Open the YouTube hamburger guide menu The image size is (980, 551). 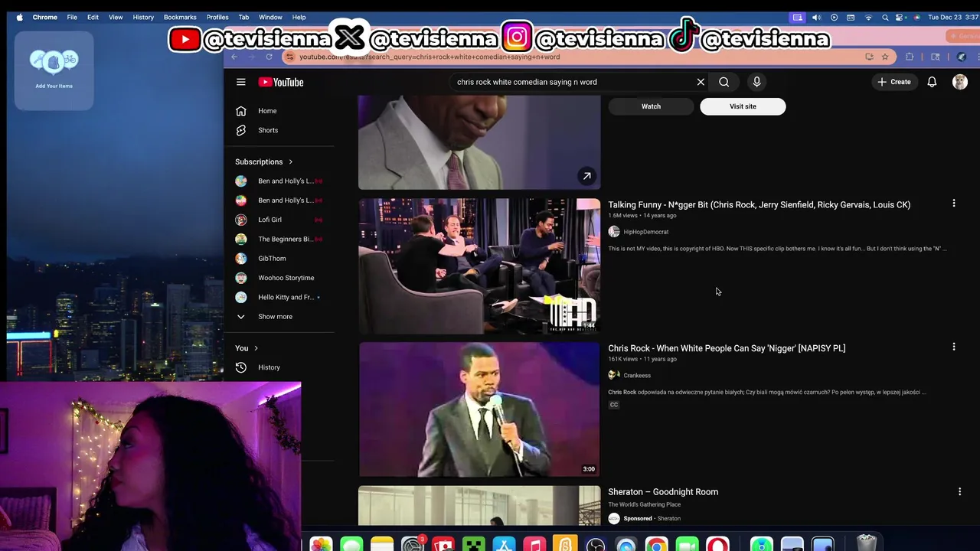click(x=241, y=82)
